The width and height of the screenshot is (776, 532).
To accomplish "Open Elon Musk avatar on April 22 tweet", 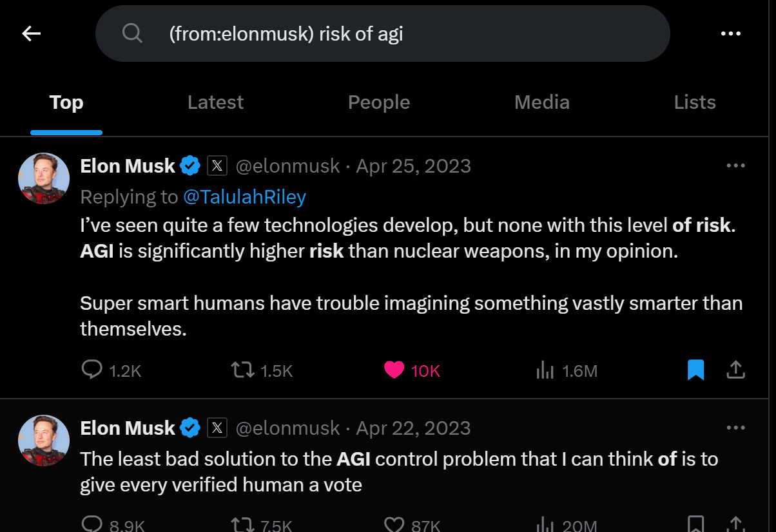I will (x=44, y=441).
